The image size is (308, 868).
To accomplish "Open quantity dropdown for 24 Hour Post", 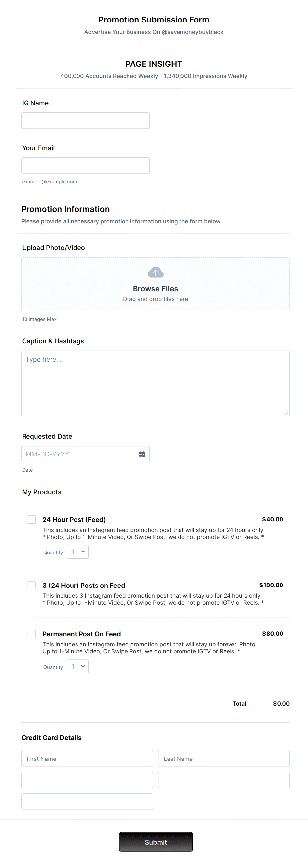I will point(77,552).
